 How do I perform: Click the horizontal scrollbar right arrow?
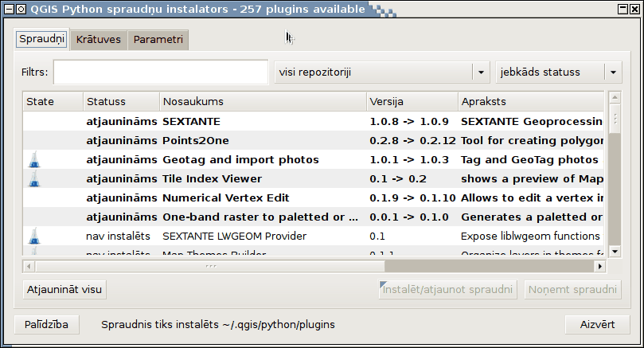tap(600, 266)
